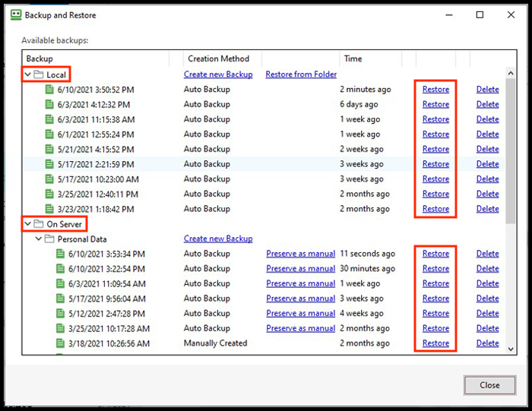Click the Creation Method column header
Viewport: 532px width, 411px height.
(223, 58)
